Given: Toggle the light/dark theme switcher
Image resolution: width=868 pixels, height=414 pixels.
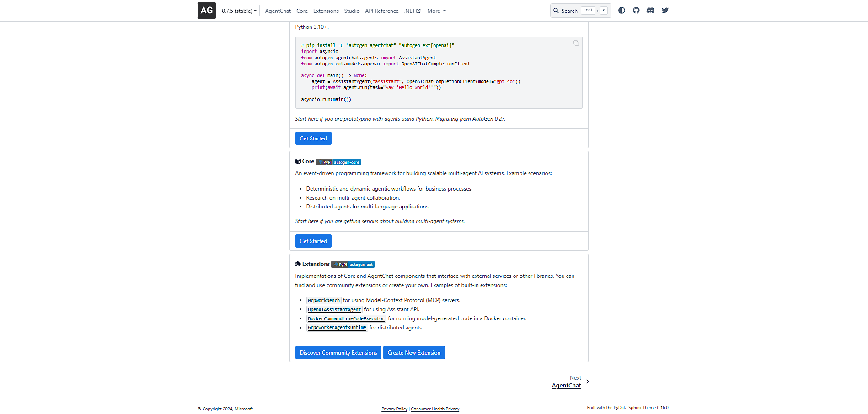Looking at the screenshot, I should pos(622,11).
